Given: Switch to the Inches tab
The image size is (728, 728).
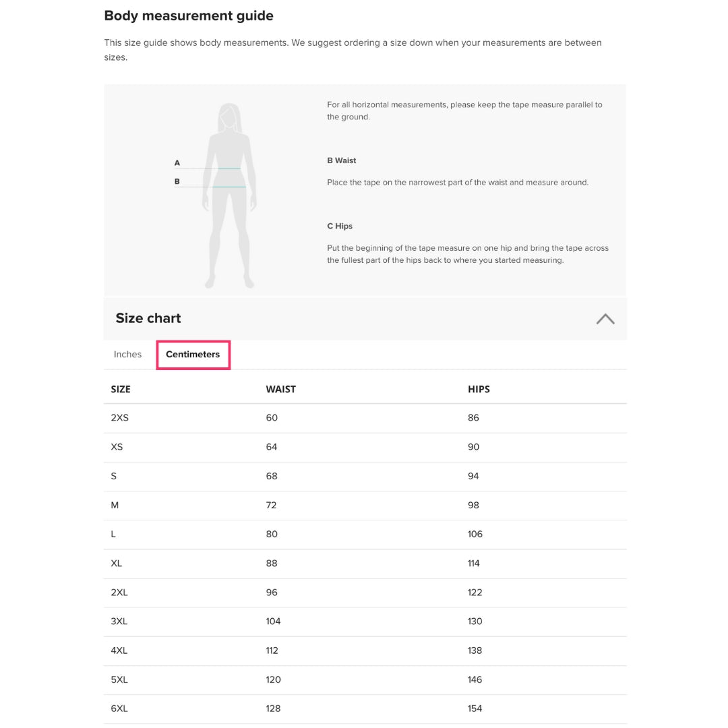Looking at the screenshot, I should coord(127,355).
